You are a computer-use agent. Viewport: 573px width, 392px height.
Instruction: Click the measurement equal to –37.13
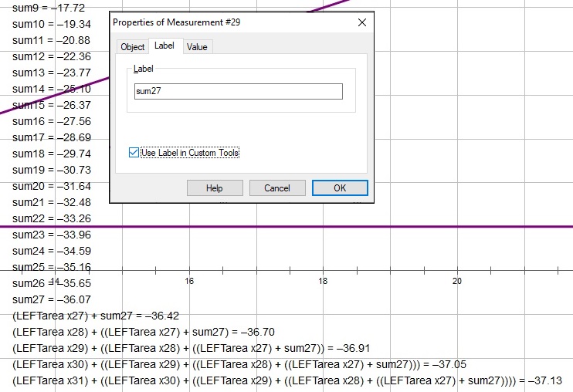[x=287, y=380]
